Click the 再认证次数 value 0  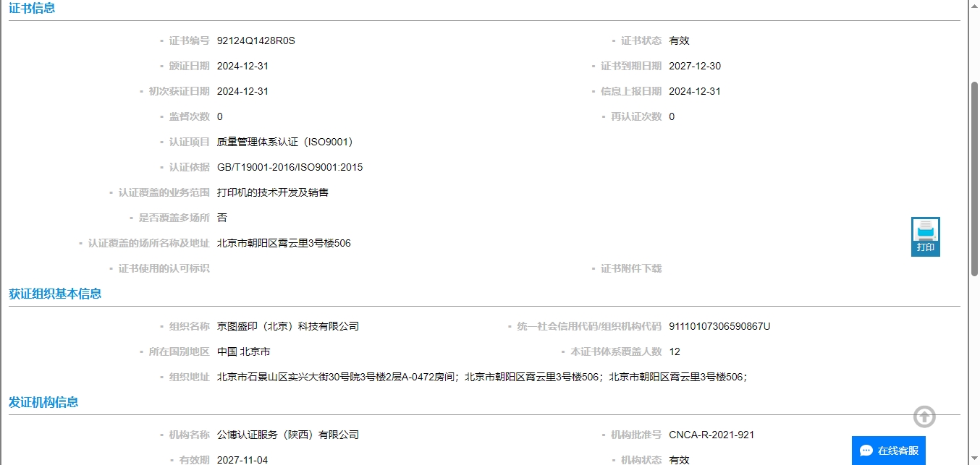(672, 116)
